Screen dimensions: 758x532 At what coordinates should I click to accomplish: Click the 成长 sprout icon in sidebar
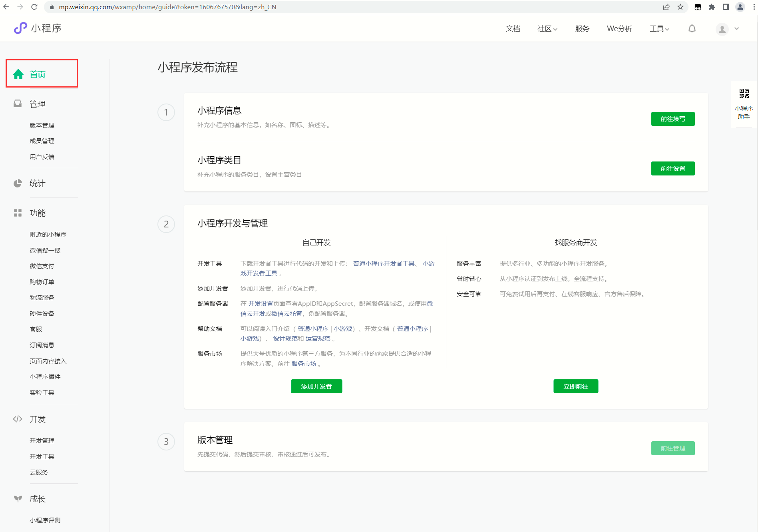point(18,498)
